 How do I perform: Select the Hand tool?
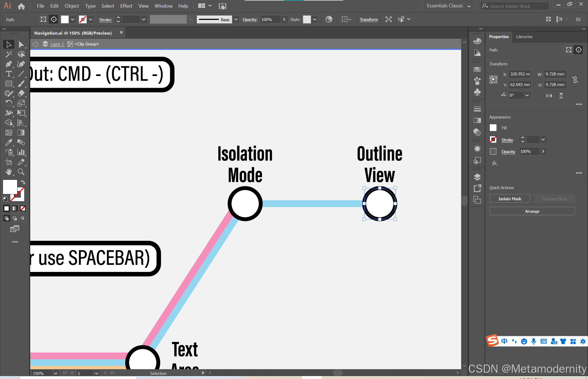pyautogui.click(x=8, y=172)
